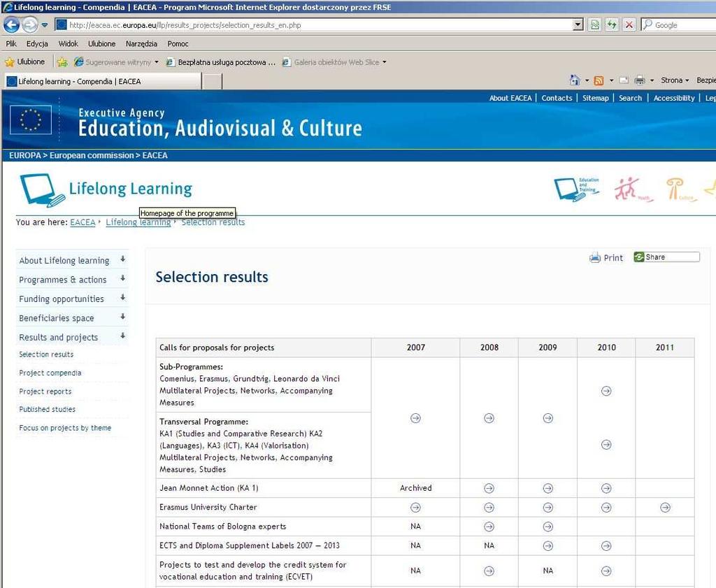
Task: Click Bezpłatna usługa pocztowa favorites link
Action: (221, 62)
